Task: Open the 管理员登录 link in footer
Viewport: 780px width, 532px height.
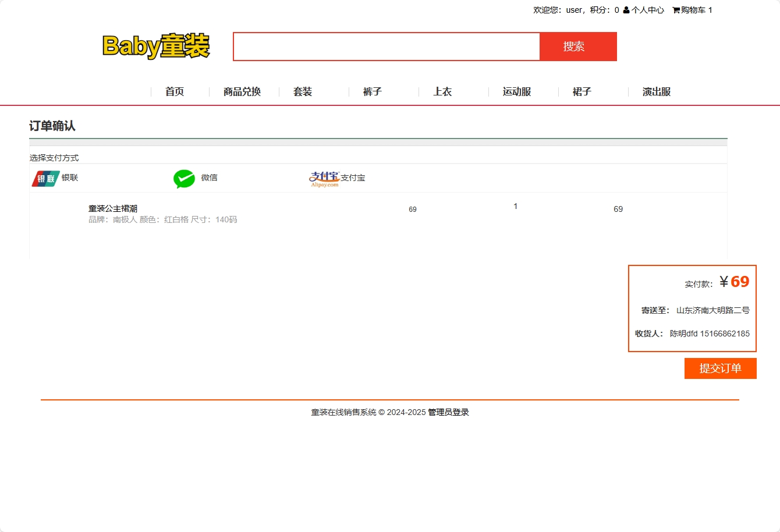Action: click(448, 412)
